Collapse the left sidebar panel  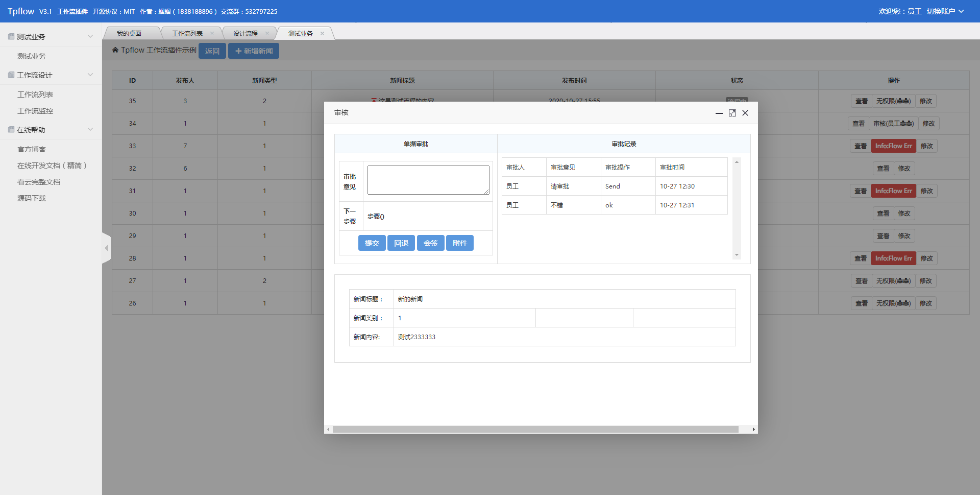(106, 248)
